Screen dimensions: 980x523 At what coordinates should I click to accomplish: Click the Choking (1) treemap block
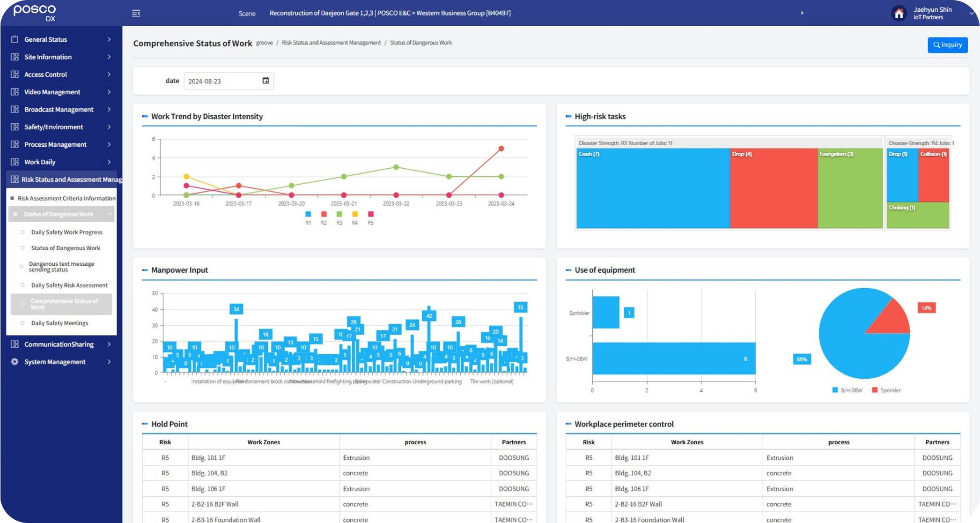pyautogui.click(x=918, y=216)
